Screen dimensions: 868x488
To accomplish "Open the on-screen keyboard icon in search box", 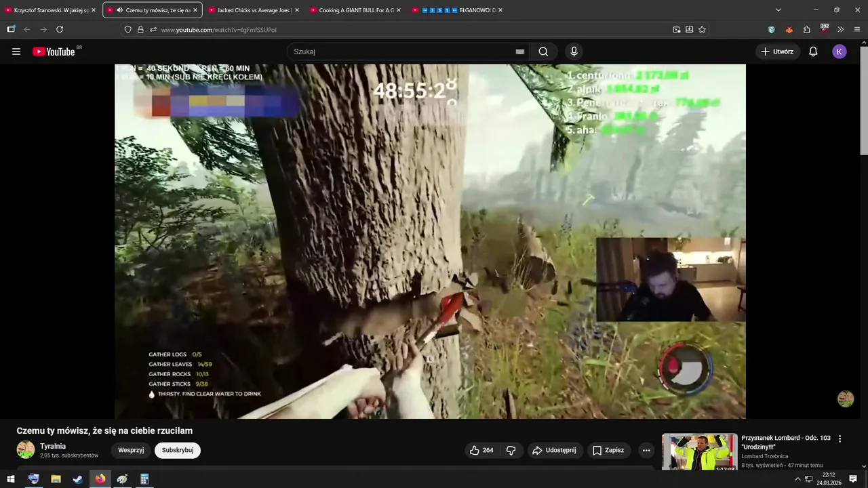I will [520, 52].
